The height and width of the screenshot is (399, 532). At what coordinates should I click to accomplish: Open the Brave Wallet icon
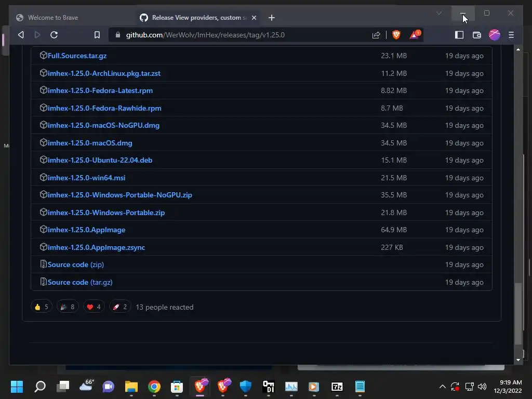click(x=477, y=35)
